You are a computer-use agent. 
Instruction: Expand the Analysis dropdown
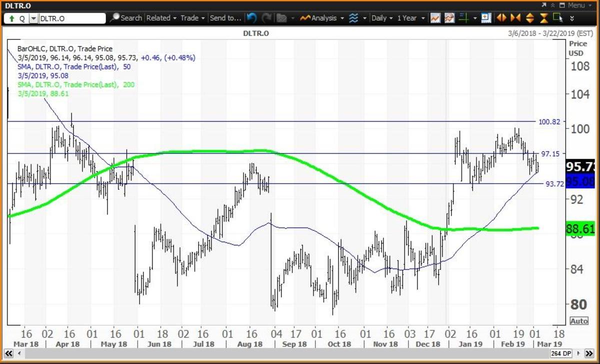322,18
